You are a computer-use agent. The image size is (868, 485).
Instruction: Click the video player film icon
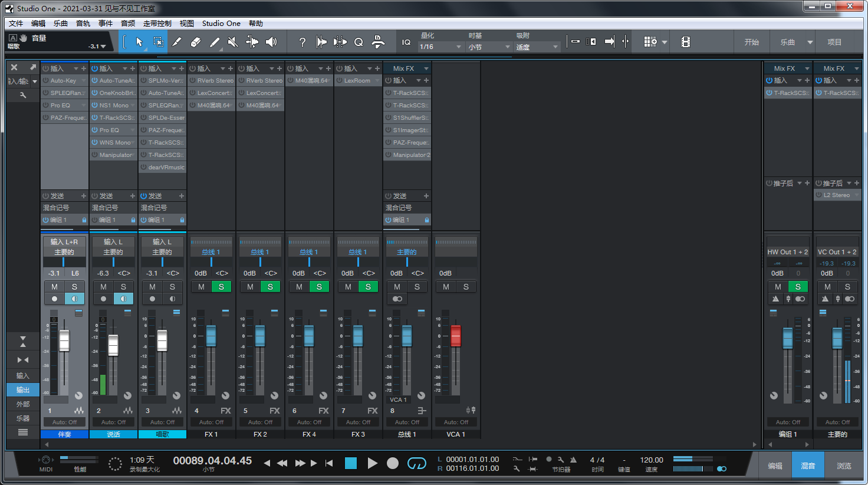(x=685, y=42)
